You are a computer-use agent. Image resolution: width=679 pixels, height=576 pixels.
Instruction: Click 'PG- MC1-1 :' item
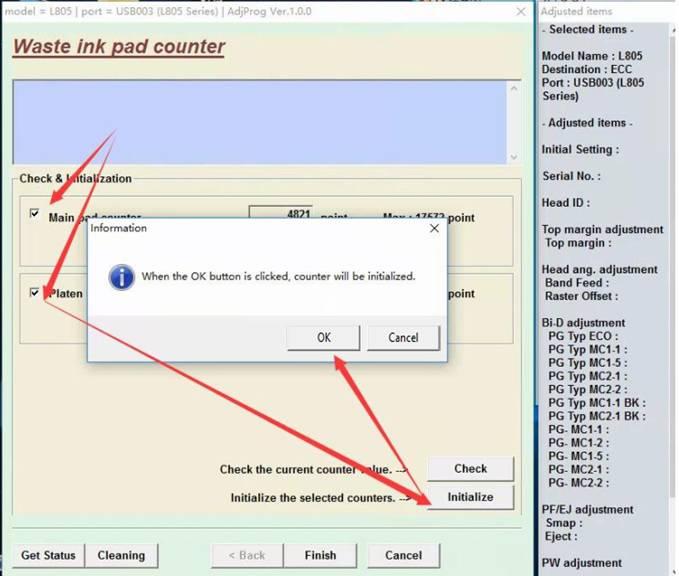tap(579, 430)
